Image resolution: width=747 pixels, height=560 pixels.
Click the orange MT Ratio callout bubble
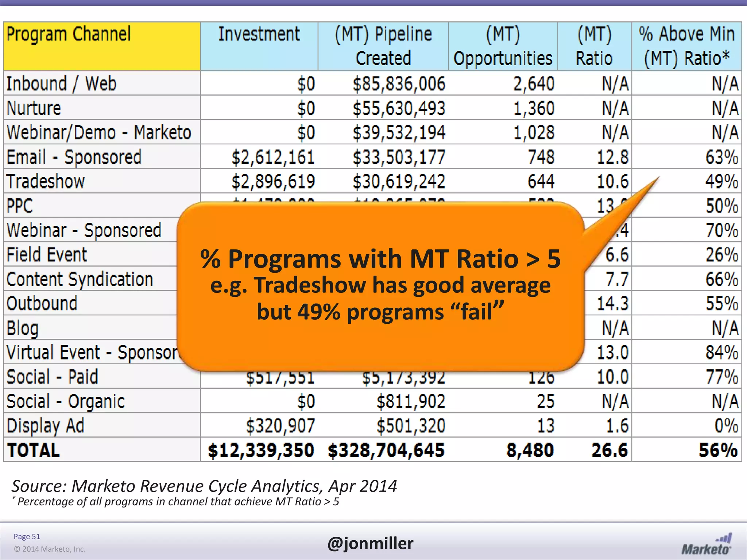pos(381,286)
